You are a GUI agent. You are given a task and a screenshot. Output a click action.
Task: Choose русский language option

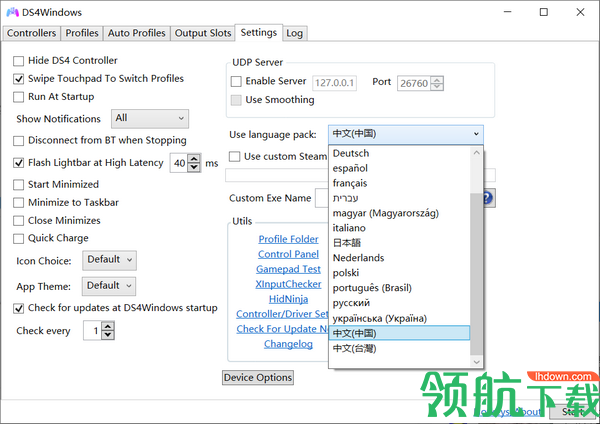399,303
